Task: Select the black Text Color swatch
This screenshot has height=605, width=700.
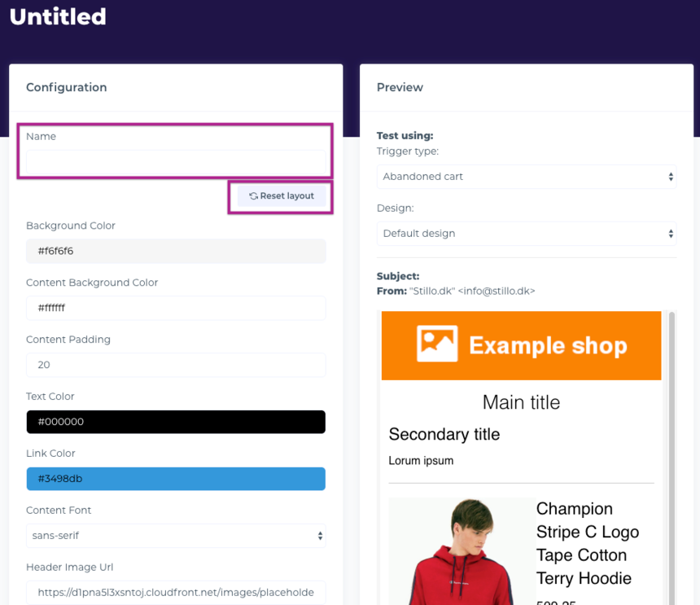Action: (176, 422)
